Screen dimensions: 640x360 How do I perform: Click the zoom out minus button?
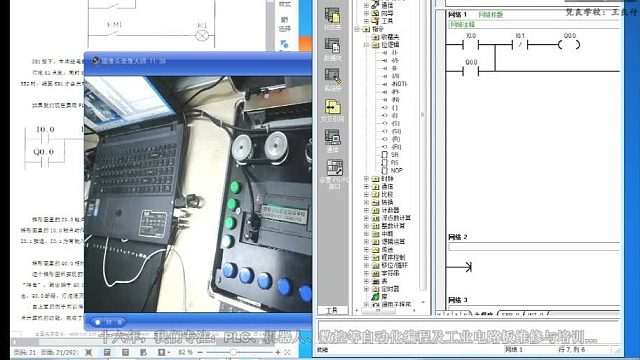[x=200, y=352]
